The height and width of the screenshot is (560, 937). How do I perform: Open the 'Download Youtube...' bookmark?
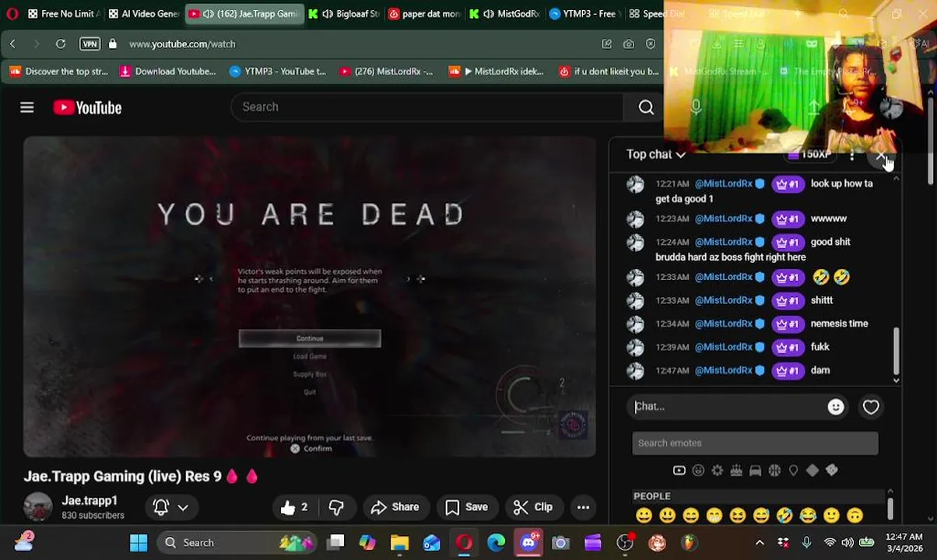(x=168, y=72)
